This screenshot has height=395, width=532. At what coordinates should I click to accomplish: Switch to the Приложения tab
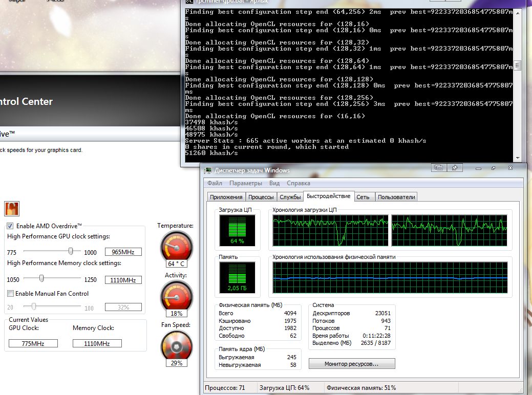226,197
